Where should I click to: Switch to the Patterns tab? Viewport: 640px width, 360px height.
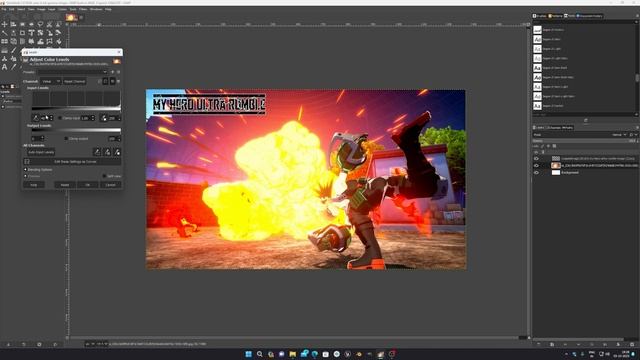point(555,16)
